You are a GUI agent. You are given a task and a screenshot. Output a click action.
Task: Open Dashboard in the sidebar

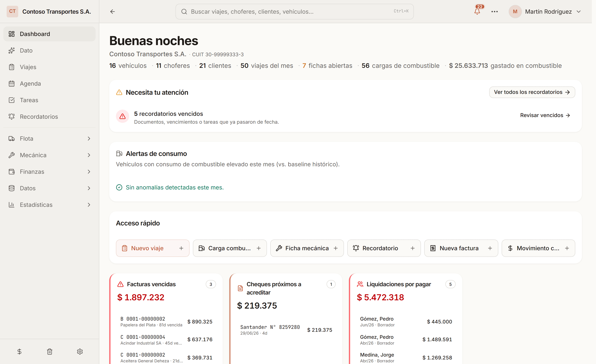click(x=49, y=34)
